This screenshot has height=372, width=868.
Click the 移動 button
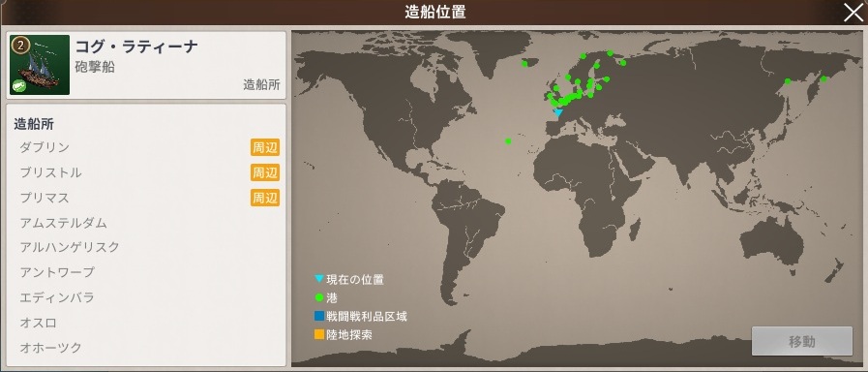[x=801, y=341]
